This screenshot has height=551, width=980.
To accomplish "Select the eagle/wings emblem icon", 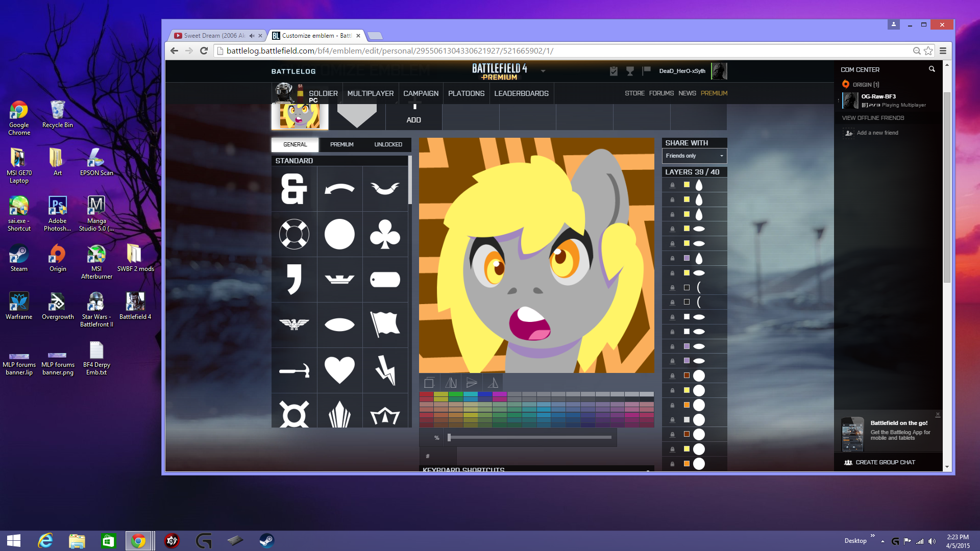I will coord(293,324).
